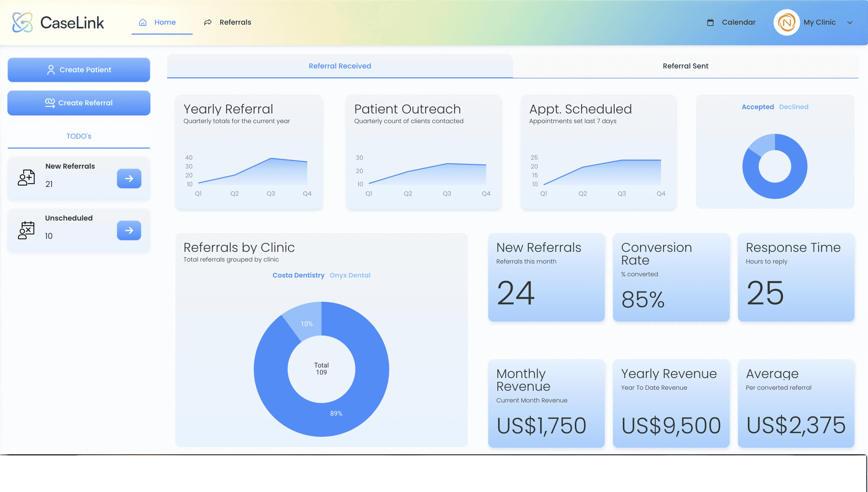Open Unscheduled list with arrow button
The height and width of the screenshot is (492, 868).
point(129,230)
